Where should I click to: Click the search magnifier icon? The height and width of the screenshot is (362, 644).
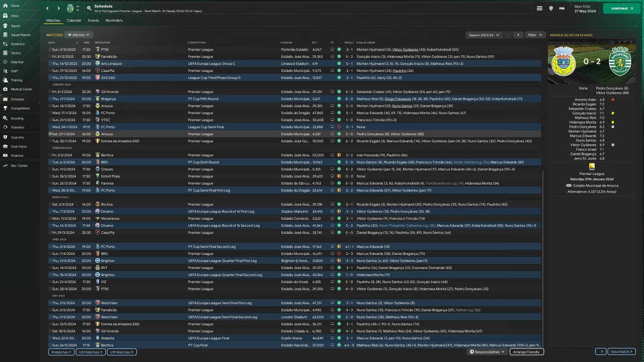[x=89, y=9]
